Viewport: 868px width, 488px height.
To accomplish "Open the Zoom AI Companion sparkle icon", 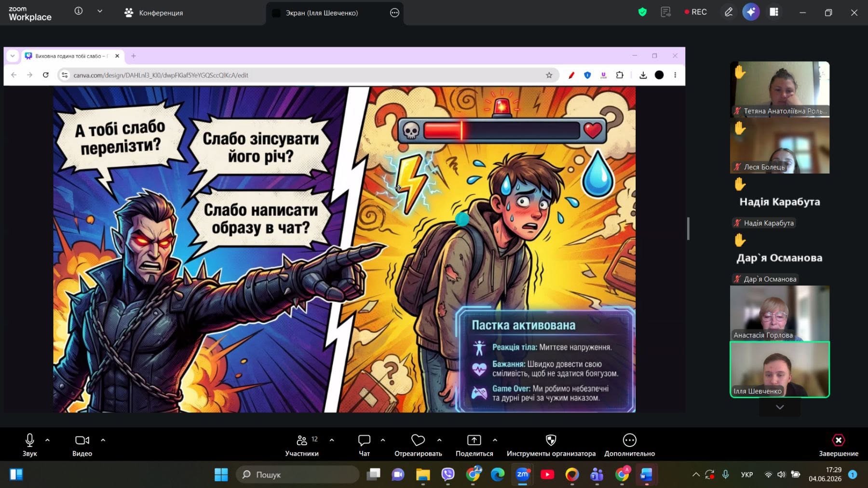I will pyautogui.click(x=751, y=12).
